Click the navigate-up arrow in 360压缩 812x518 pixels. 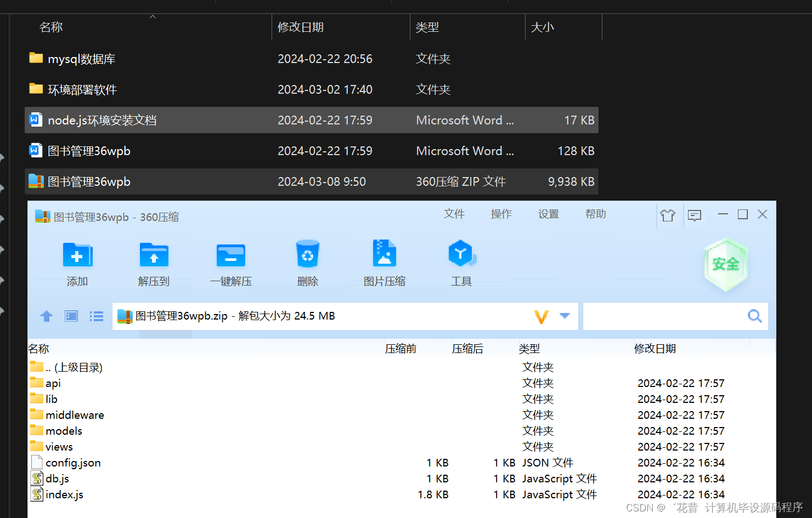click(46, 316)
